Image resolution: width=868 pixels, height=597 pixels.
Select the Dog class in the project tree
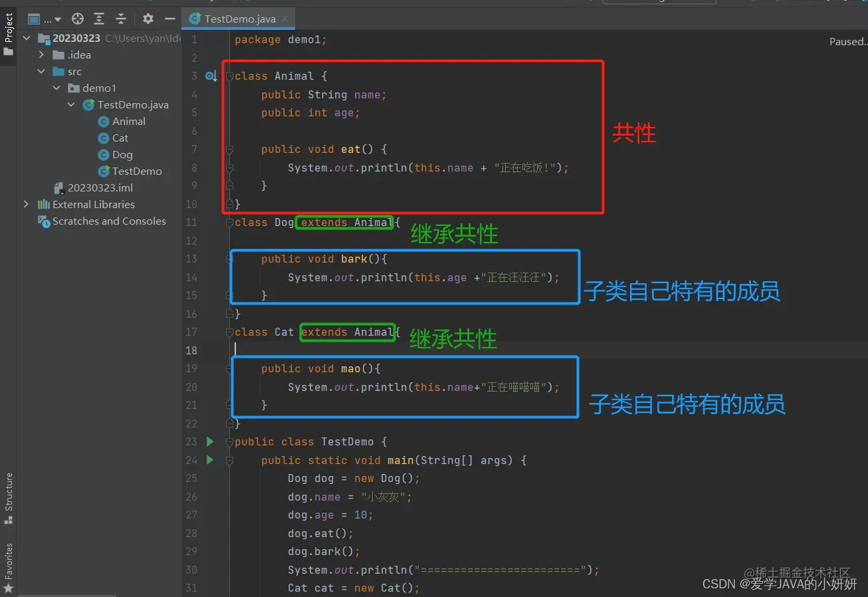pyautogui.click(x=122, y=154)
